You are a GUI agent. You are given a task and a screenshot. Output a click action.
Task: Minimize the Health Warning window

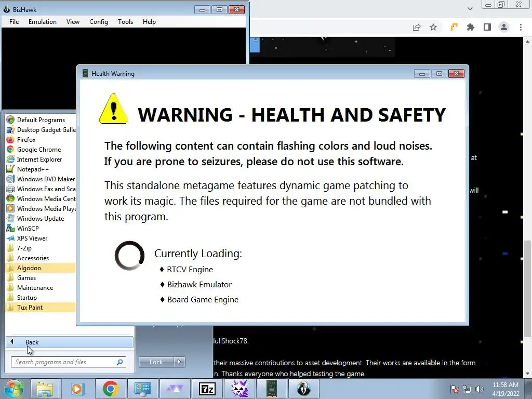[x=422, y=74]
